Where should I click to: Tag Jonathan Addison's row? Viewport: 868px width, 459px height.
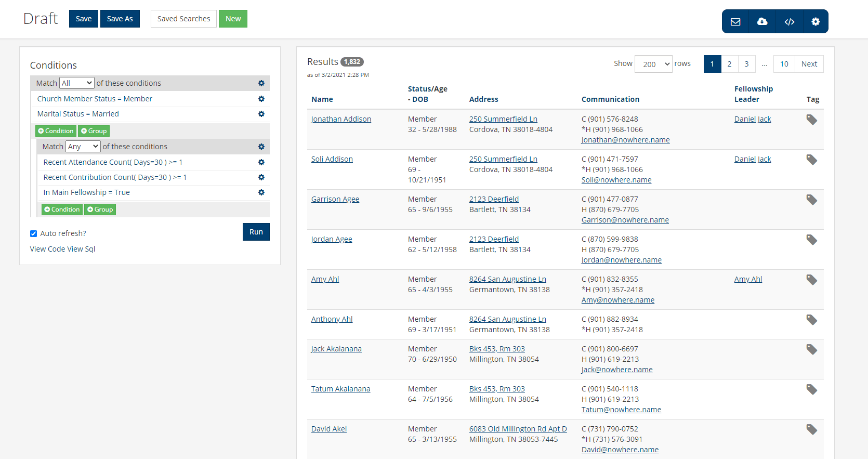811,120
